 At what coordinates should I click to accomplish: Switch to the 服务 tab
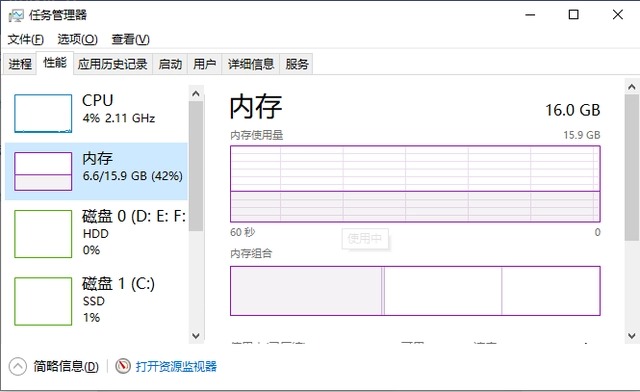[x=297, y=64]
